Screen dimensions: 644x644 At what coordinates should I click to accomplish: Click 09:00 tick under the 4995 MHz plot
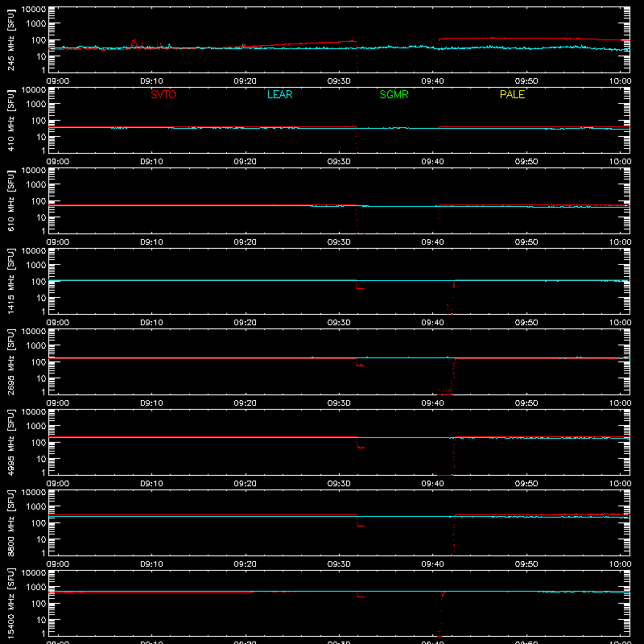(x=58, y=484)
